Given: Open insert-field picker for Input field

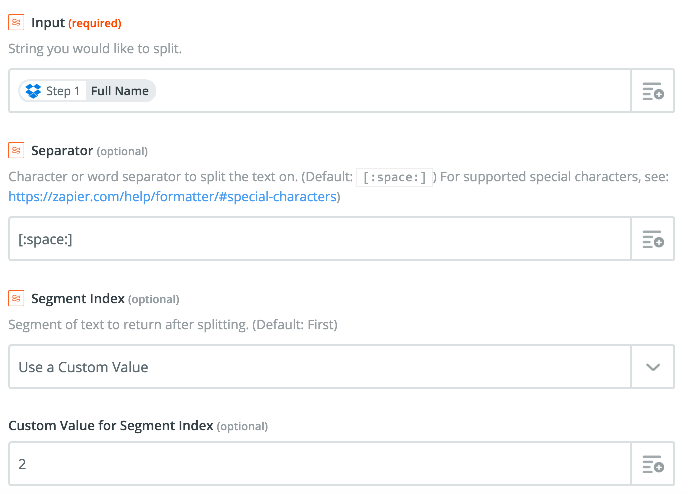Looking at the screenshot, I should point(653,91).
